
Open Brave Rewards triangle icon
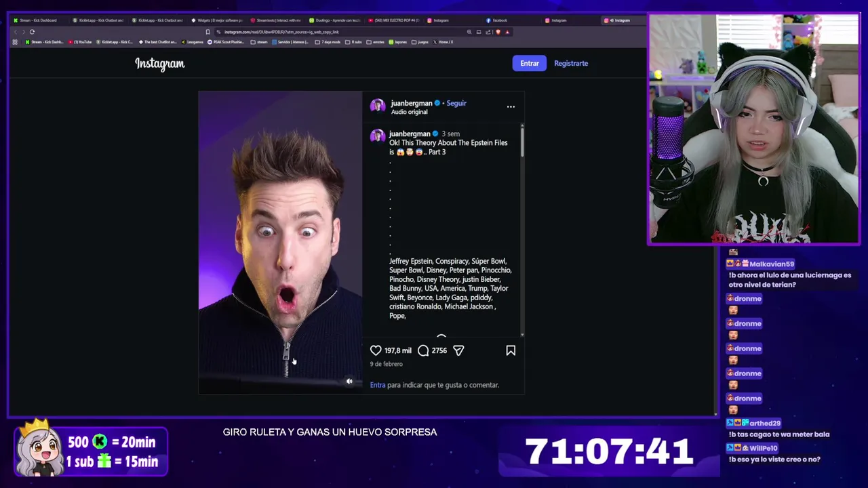[x=507, y=32]
